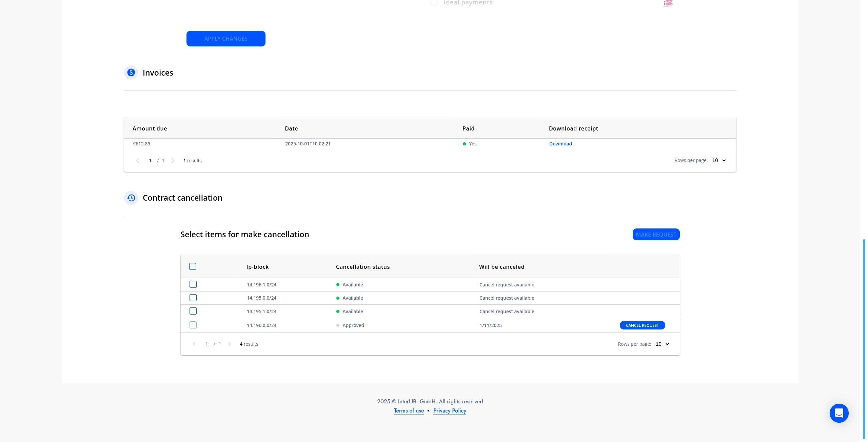This screenshot has height=442, width=868.
Task: Open invoices Rows per page dropdown
Action: click(x=719, y=160)
